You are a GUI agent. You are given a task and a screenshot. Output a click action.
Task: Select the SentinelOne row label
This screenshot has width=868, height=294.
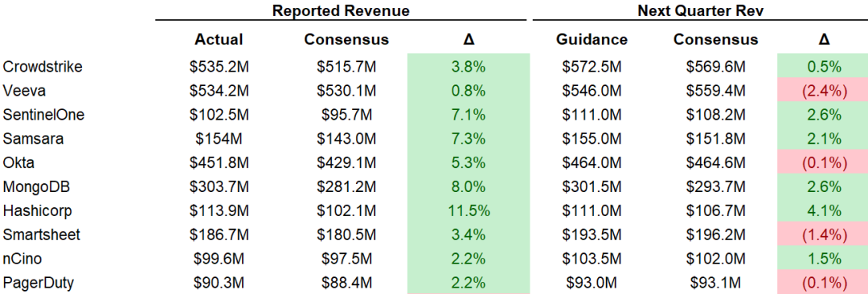point(43,115)
